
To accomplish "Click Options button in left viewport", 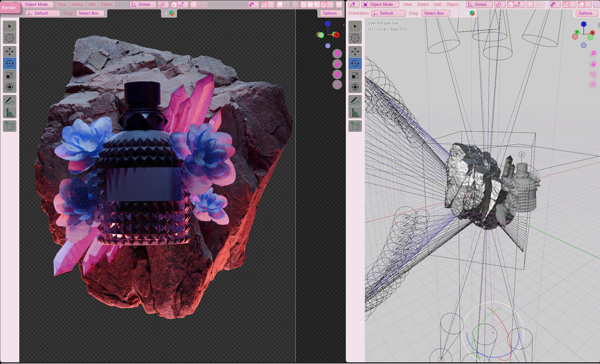I will point(330,13).
